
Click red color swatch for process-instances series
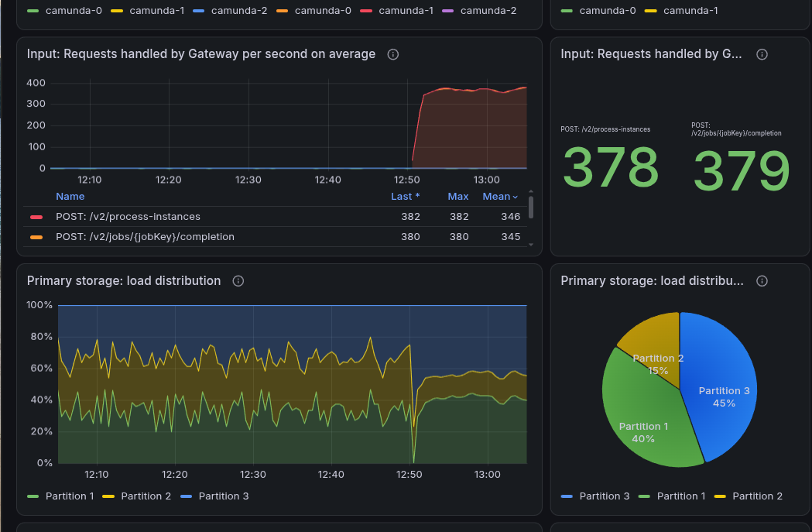pyautogui.click(x=36, y=217)
